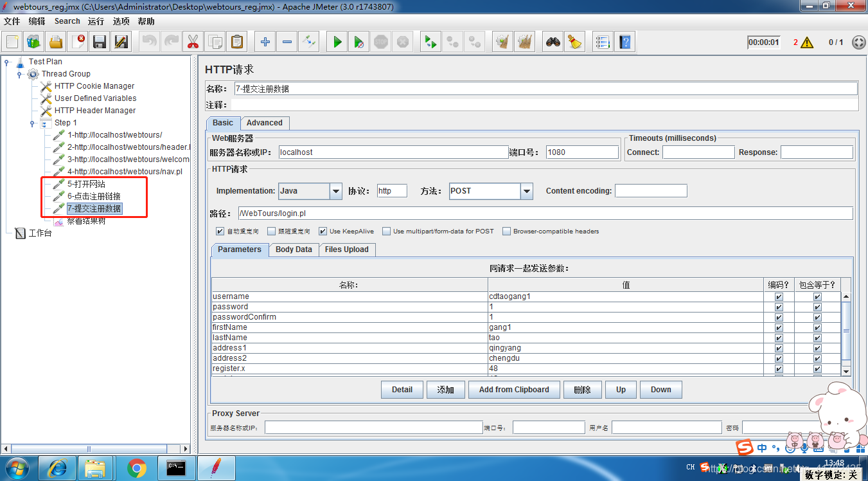Open the 运行 menu

96,21
